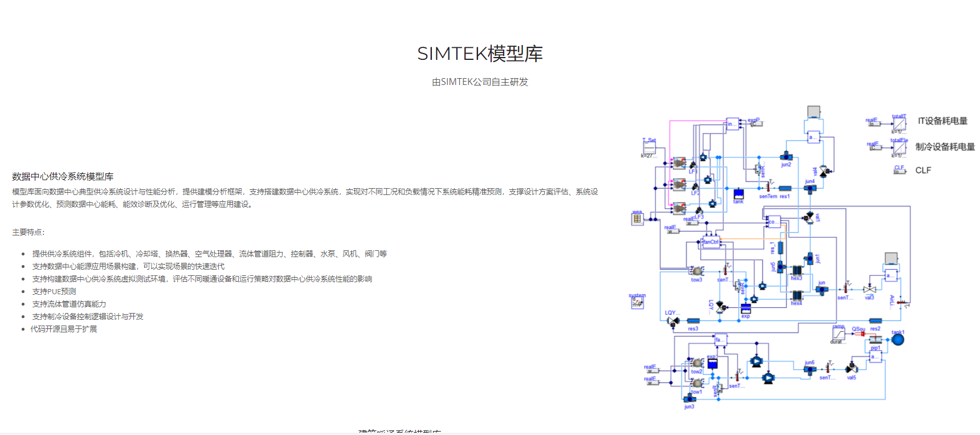The height and width of the screenshot is (435, 980).
Task: Click the tank component in the diagram
Action: coord(738,194)
